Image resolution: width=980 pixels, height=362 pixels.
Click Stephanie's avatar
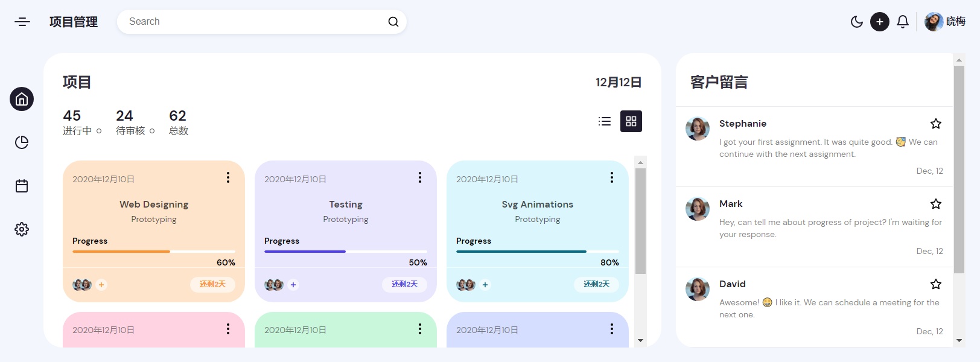[698, 129]
